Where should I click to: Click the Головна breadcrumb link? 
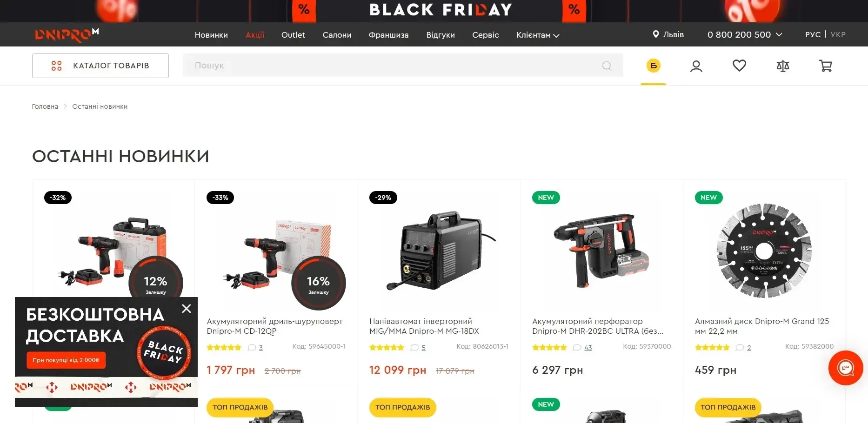(45, 106)
